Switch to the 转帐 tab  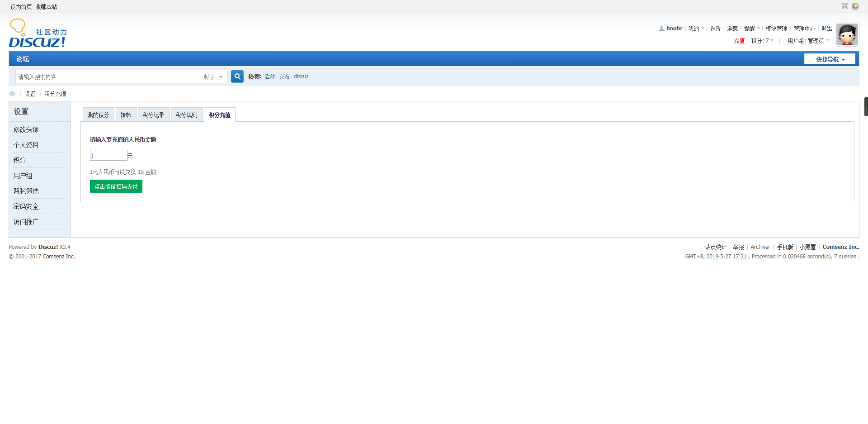(126, 115)
